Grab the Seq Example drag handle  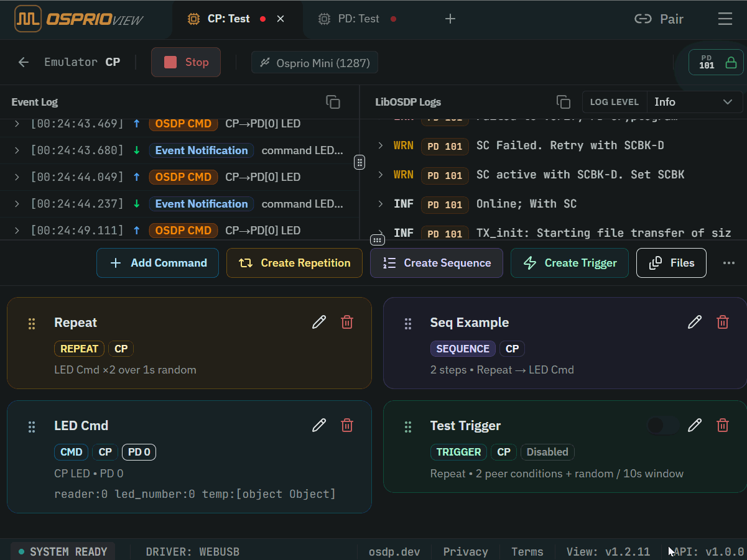[x=408, y=323]
